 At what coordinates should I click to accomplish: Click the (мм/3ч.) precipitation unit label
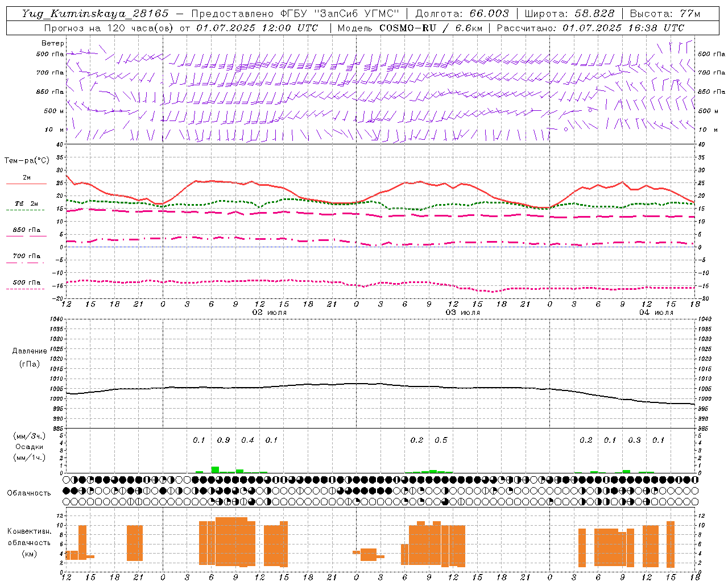pos(30,436)
